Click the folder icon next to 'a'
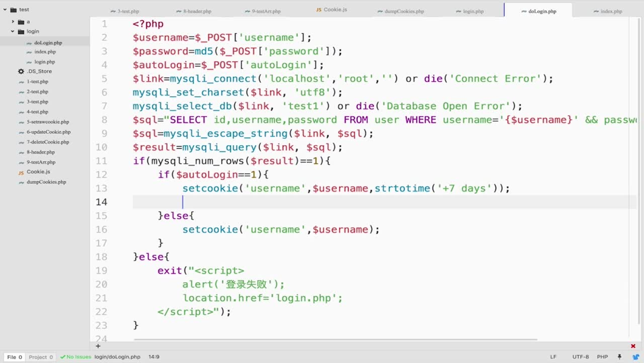Viewport: 644px width, 363px height. [21, 22]
